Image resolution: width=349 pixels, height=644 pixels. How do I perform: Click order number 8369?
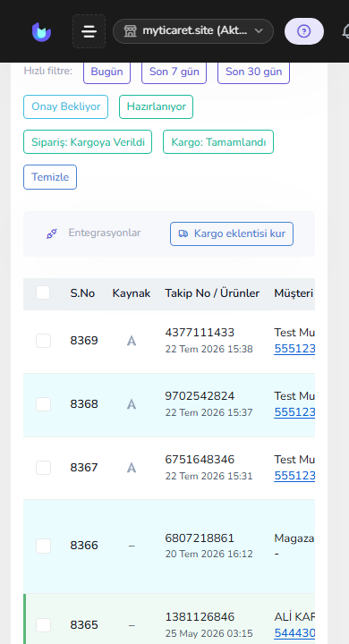click(84, 341)
